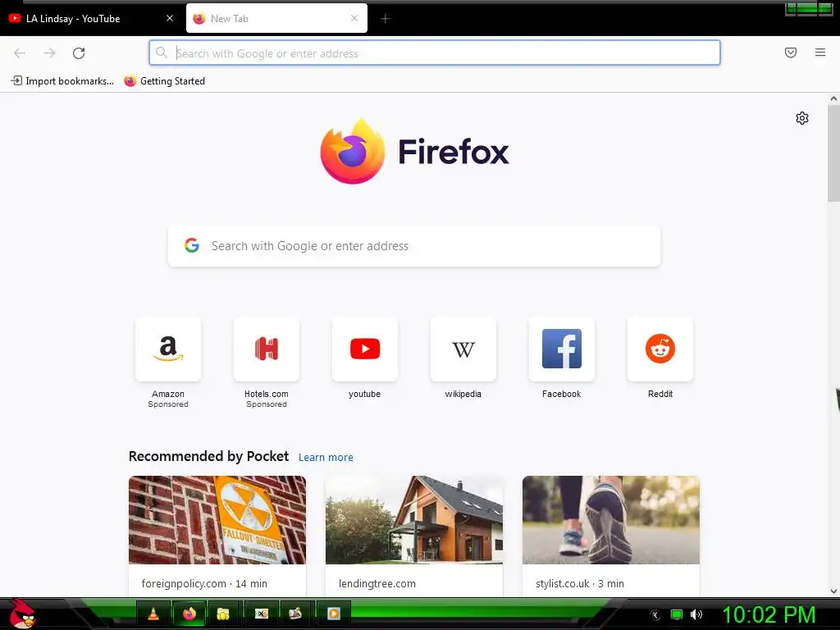Switch to the LA Lindsay - YouTube tab
This screenshot has width=840, height=630.
click(x=91, y=18)
